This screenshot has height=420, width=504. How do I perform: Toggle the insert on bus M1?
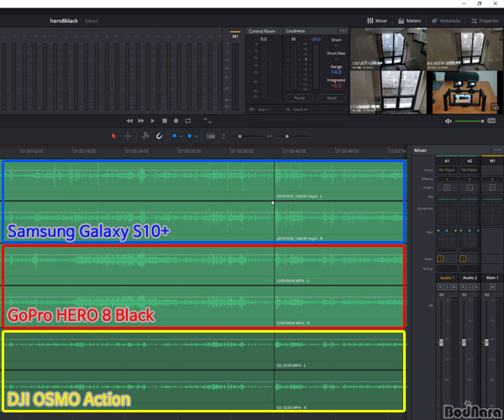(492, 187)
